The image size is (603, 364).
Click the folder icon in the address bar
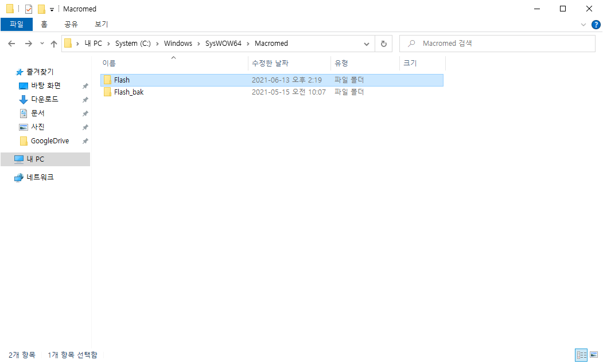pyautogui.click(x=68, y=44)
